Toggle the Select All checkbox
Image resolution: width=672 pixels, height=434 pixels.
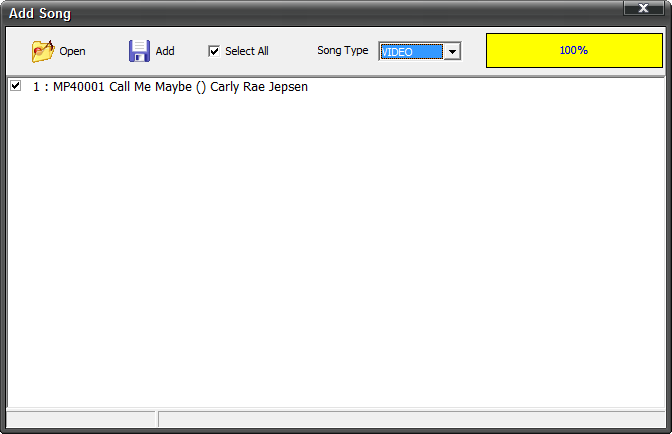pyautogui.click(x=214, y=51)
